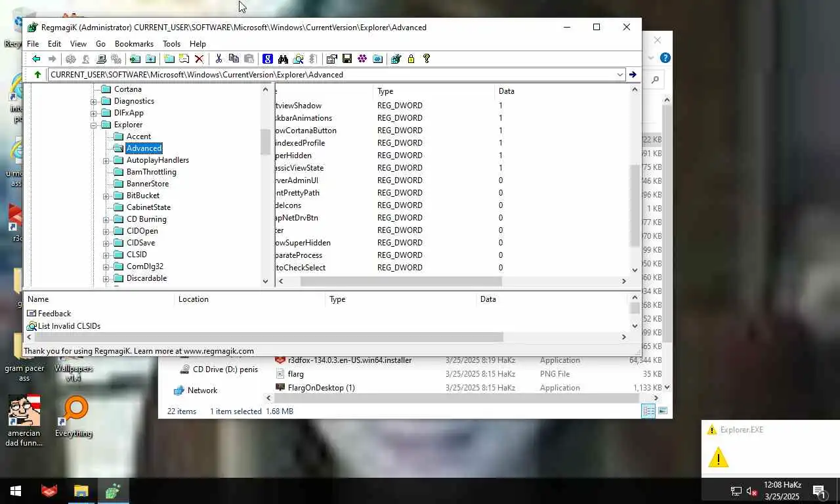The image size is (840, 504).
Task: Click the new value note toolbar icon
Action: 184,59
